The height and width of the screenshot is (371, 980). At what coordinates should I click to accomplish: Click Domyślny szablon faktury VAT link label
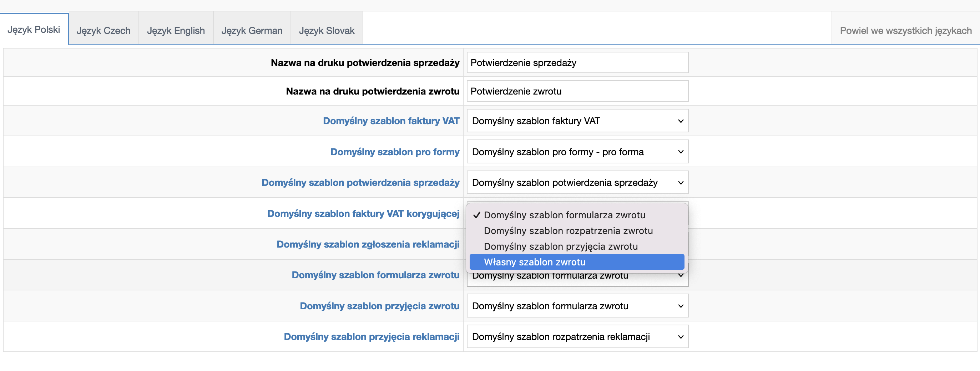(391, 121)
